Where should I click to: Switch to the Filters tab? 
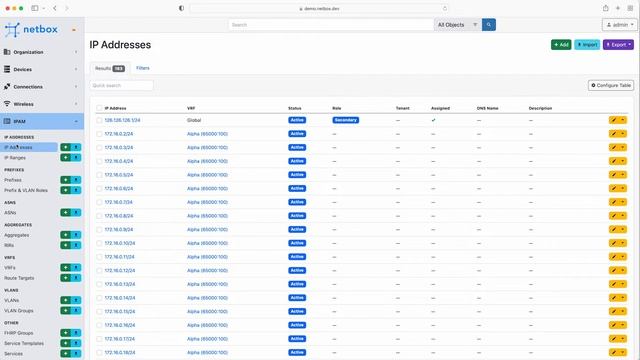pos(142,68)
